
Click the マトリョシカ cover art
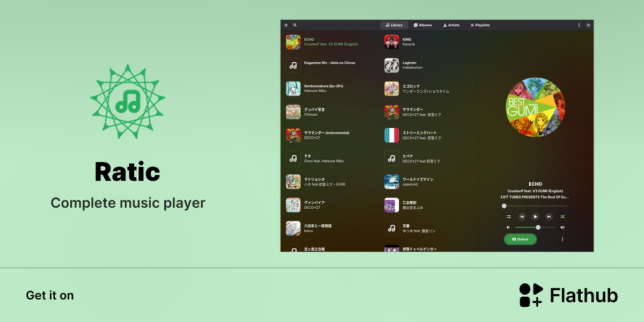[293, 182]
